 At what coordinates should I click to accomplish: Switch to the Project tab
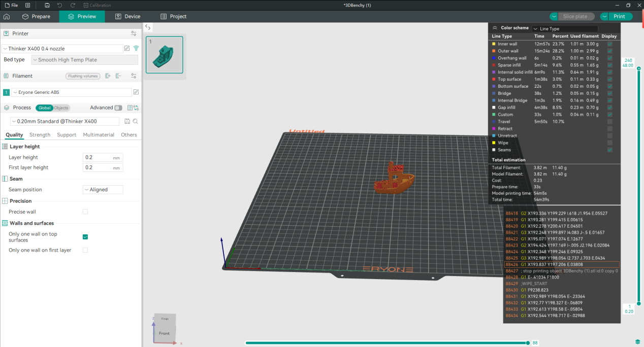(173, 16)
